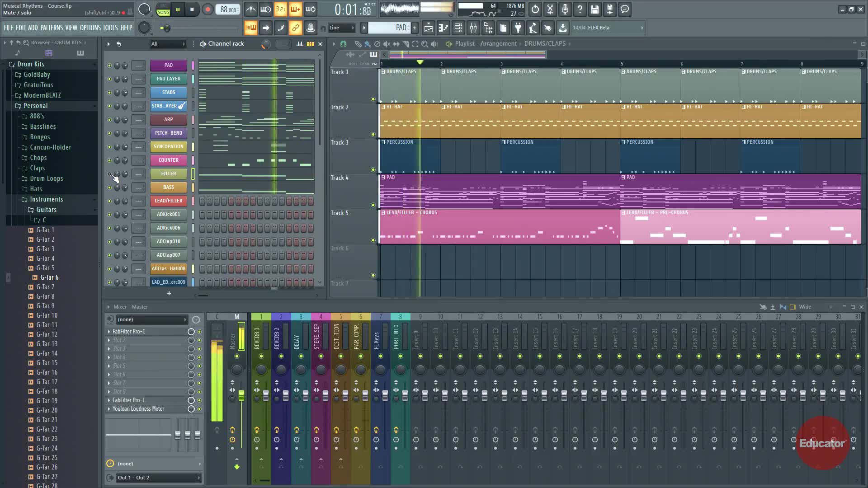The height and width of the screenshot is (488, 868).
Task: Click the Master mixer track fader
Action: click(x=241, y=396)
